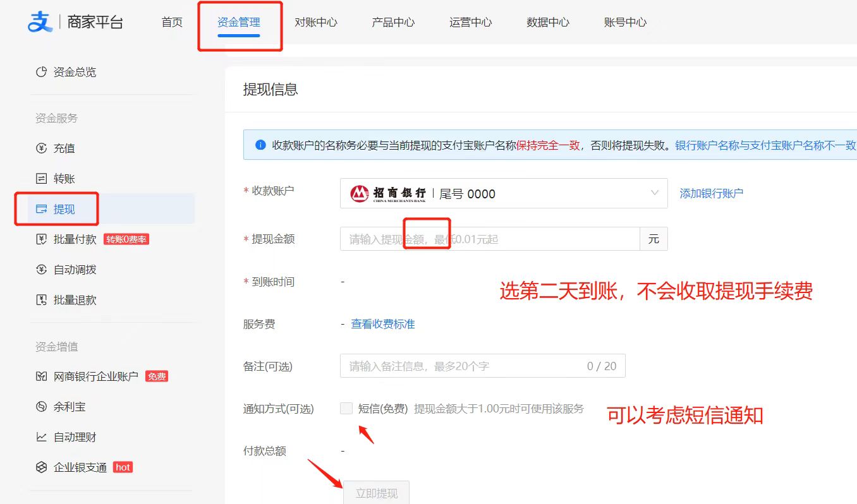Open the 批量付款 icon in sidebar
857x504 pixels.
coord(42,239)
